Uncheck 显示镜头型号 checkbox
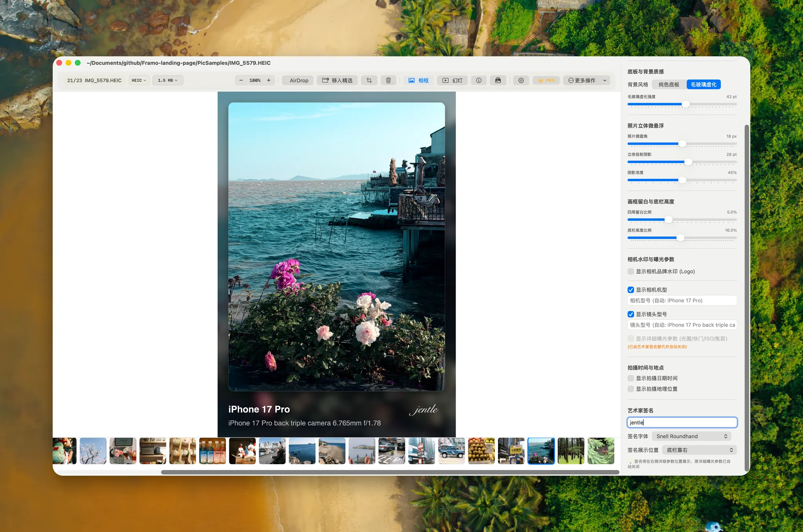 631,314
